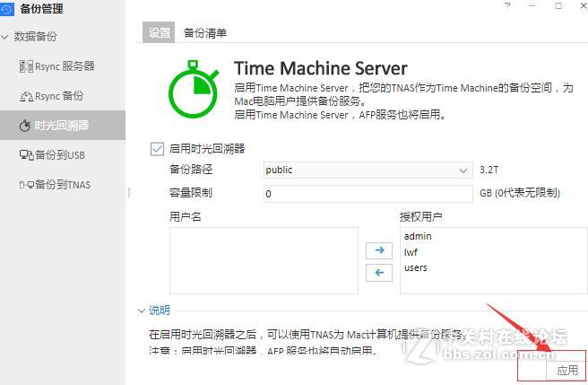Open 备份到TNAS in sidebar

(x=55, y=185)
